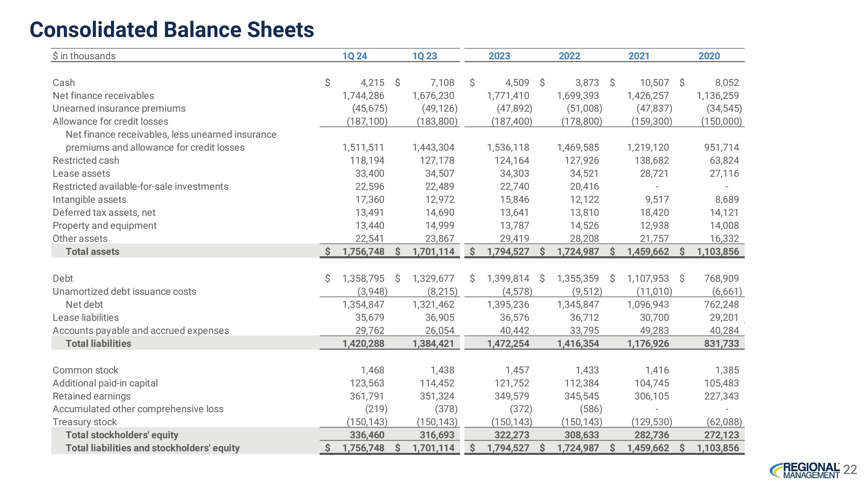Click the 2020 column header

(709, 56)
